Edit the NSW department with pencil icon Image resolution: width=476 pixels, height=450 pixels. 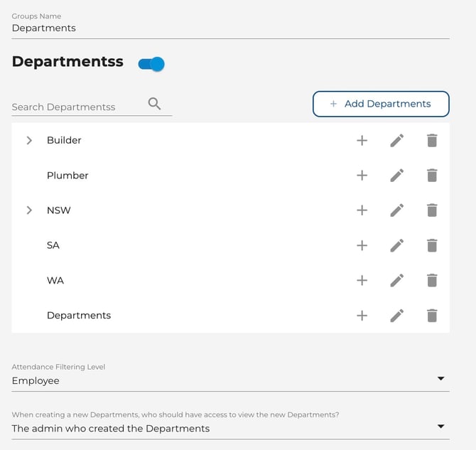[x=396, y=210]
